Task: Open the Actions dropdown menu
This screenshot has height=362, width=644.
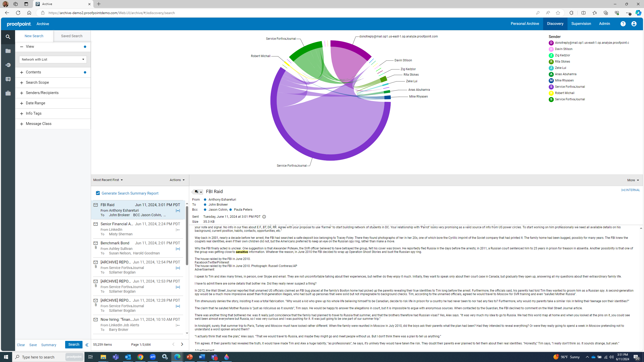Action: (177, 180)
